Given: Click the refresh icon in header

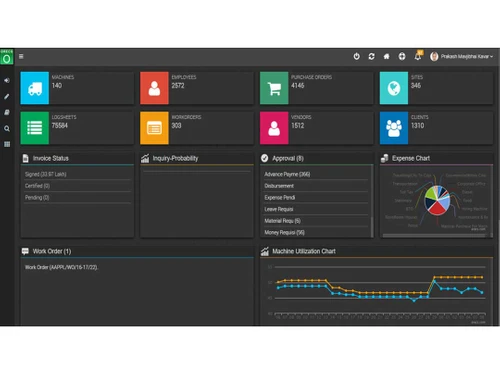Looking at the screenshot, I should click(371, 56).
